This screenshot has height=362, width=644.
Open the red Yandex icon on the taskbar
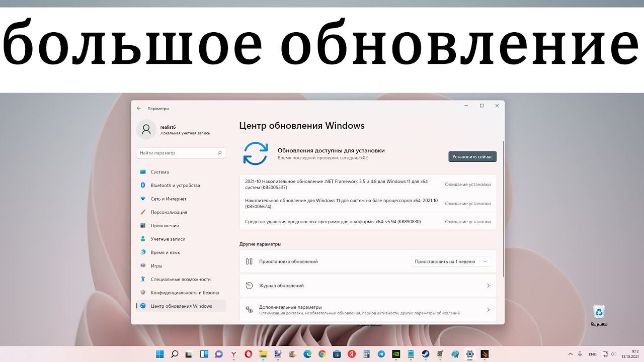[x=352, y=354]
